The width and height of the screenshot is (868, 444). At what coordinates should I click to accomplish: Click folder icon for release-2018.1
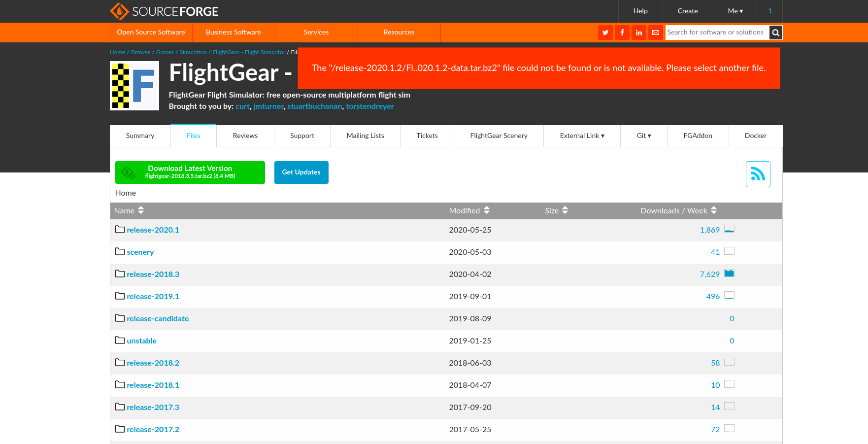[x=120, y=384]
